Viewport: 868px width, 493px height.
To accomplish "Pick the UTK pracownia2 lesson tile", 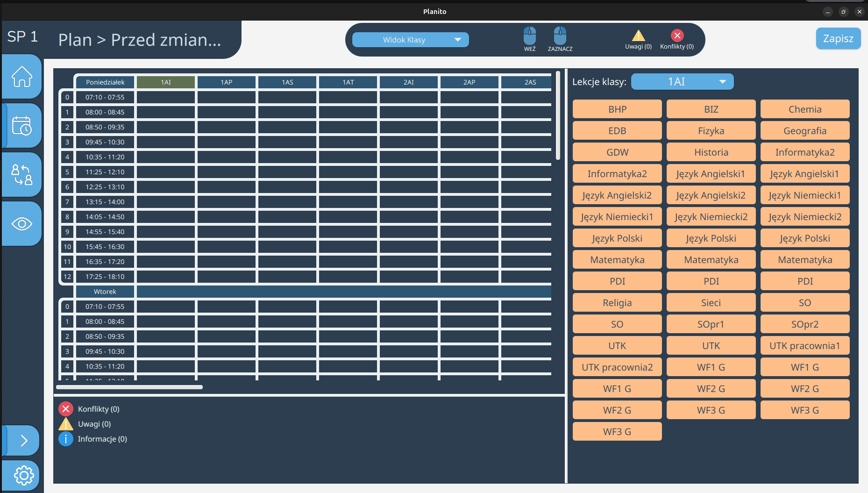I will (x=617, y=367).
